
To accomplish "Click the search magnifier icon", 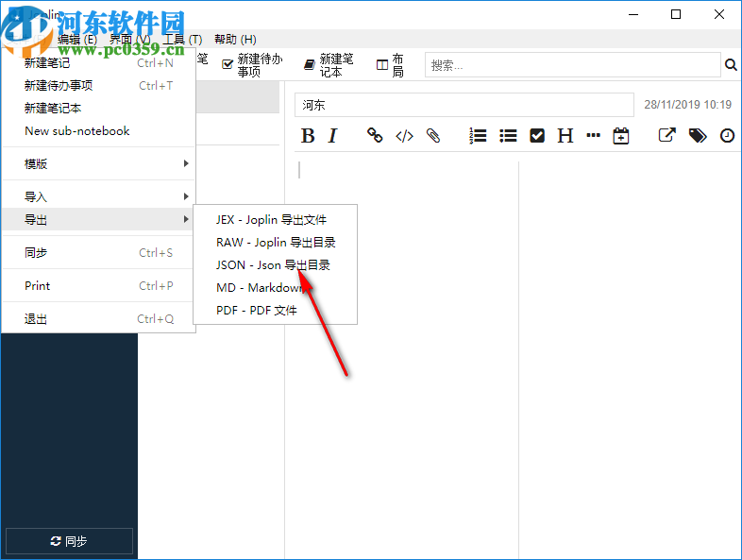I will click(731, 65).
